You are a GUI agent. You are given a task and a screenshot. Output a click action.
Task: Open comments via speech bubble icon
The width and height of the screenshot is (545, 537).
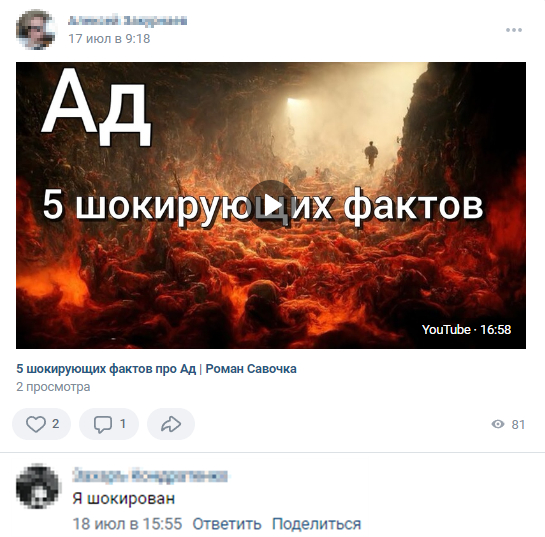coord(109,424)
